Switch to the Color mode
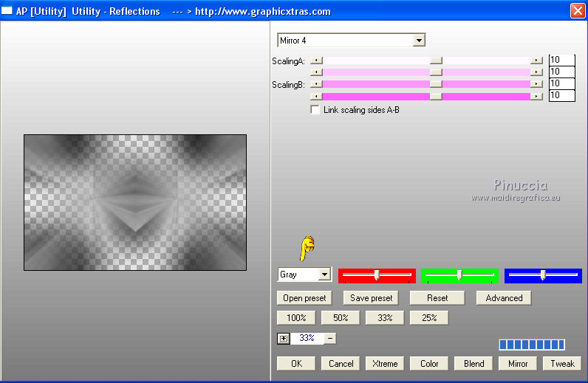 429,364
